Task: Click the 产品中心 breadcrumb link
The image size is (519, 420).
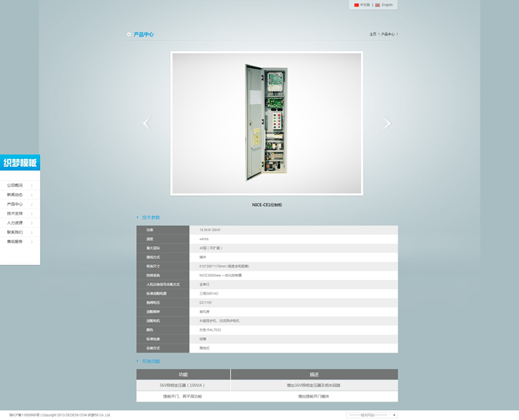Action: (x=388, y=34)
